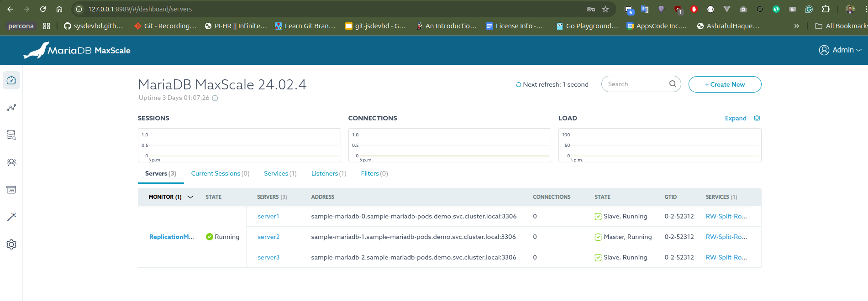The image size is (868, 301).
Task: Open the Users sidebar icon
Action: [11, 162]
